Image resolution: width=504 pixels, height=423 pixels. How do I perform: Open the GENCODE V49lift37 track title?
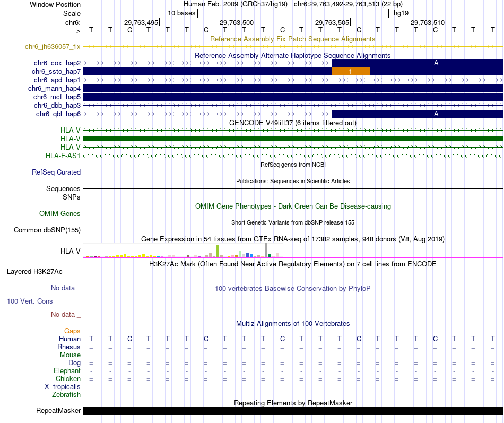click(x=292, y=123)
